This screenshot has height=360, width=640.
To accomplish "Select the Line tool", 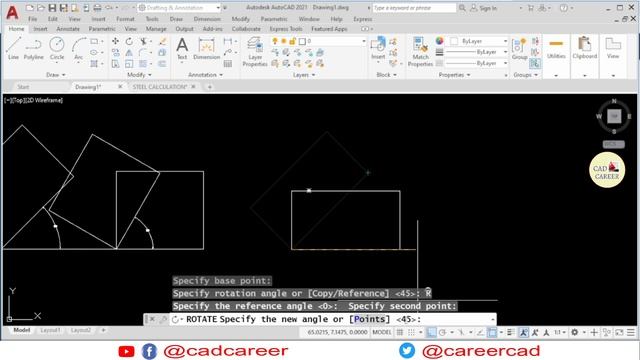I will pos(13,48).
